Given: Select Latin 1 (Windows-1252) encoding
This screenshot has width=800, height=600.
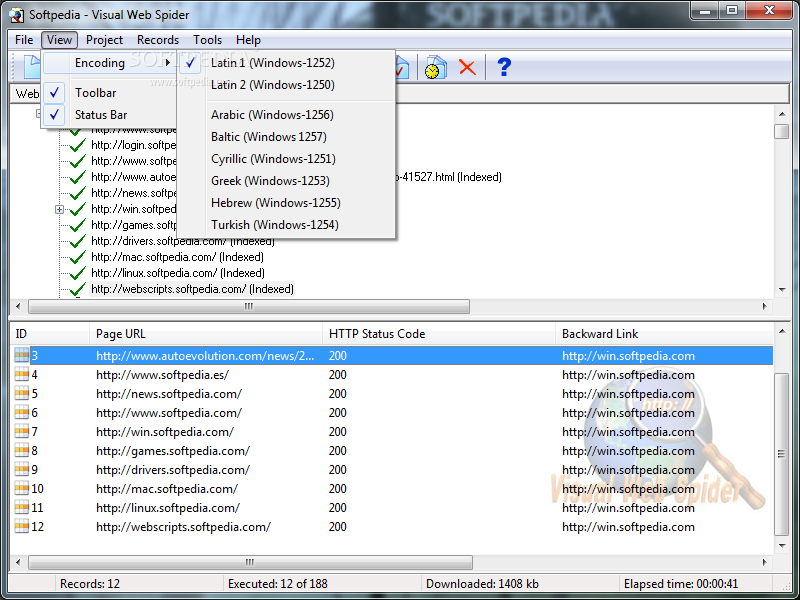Looking at the screenshot, I should [x=286, y=63].
